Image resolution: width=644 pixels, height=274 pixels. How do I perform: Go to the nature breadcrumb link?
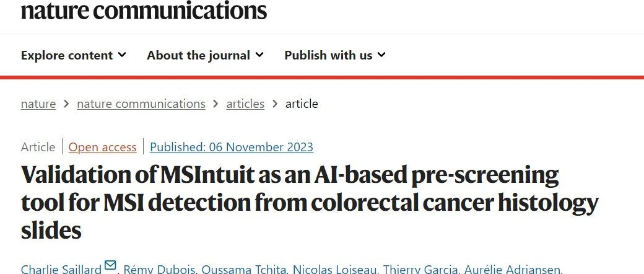pos(38,104)
